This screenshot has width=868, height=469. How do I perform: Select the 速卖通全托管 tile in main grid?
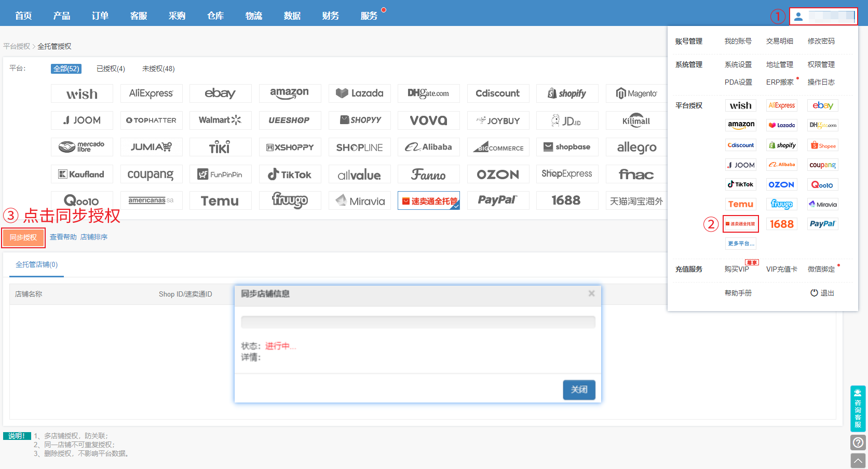pos(429,200)
